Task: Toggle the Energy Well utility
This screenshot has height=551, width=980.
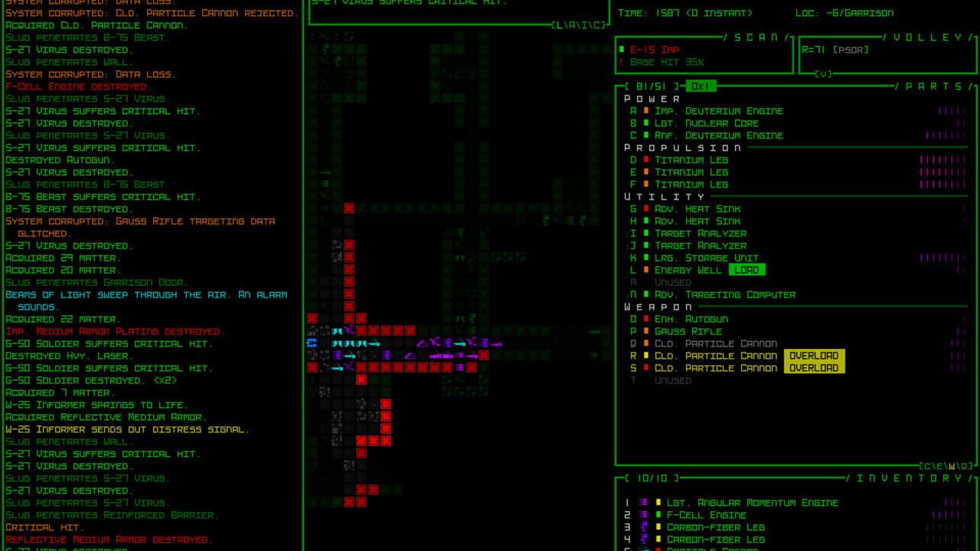Action: point(688,270)
